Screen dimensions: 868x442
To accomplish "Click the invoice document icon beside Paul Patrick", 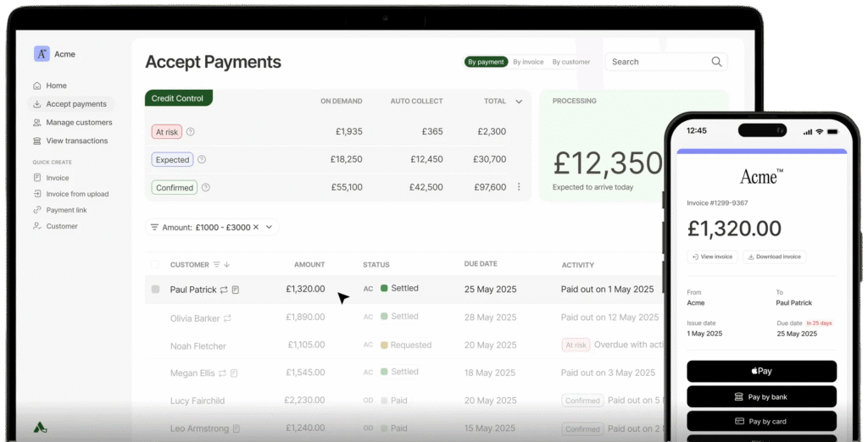I will click(236, 290).
